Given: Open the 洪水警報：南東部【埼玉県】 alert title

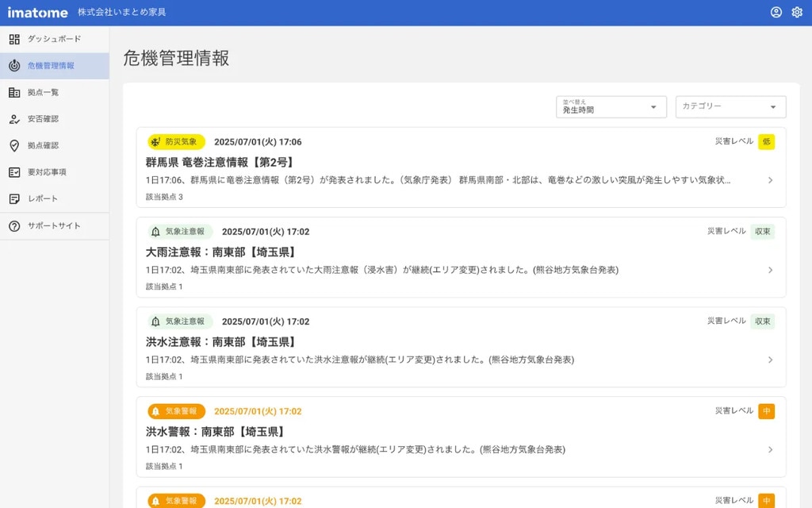Looking at the screenshot, I should [215, 432].
